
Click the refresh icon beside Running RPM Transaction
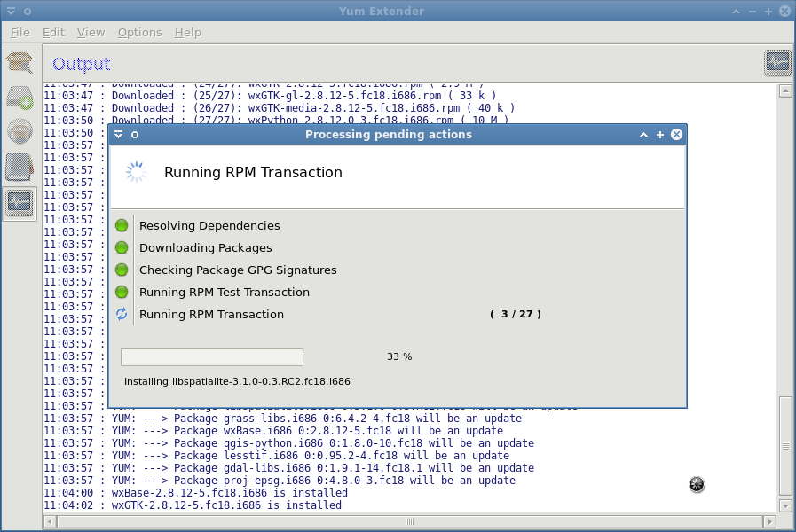(122, 314)
